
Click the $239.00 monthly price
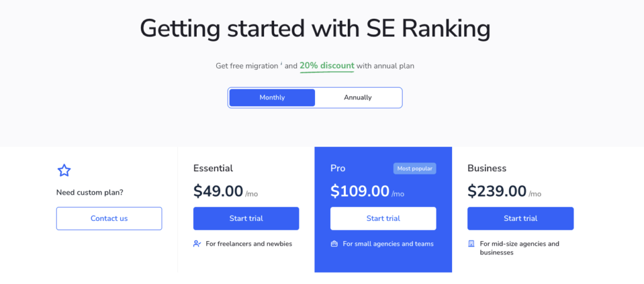pyautogui.click(x=497, y=191)
